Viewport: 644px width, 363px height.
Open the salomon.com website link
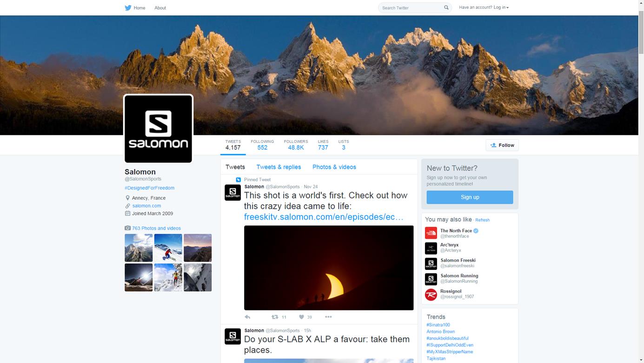pyautogui.click(x=146, y=206)
